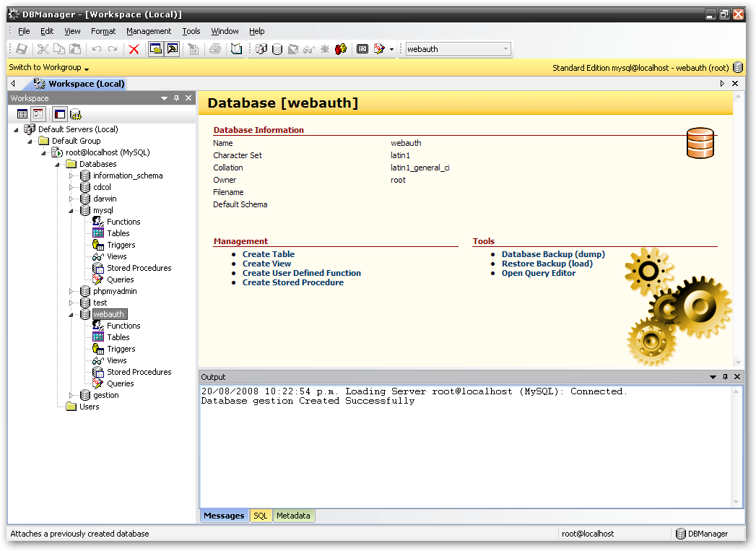Click the Copy icon in the toolbar

pos(59,48)
